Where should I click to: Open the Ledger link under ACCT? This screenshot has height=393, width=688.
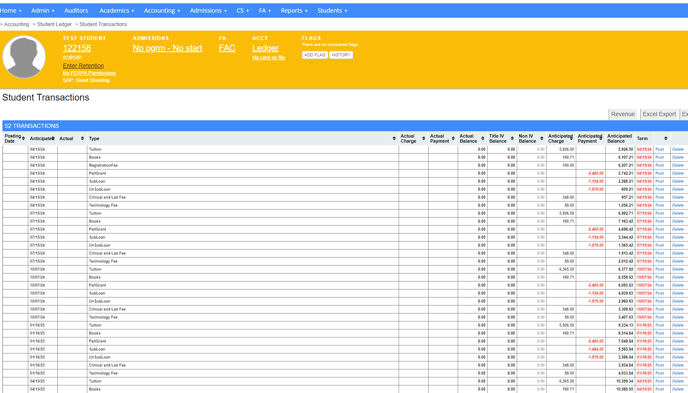[x=265, y=48]
